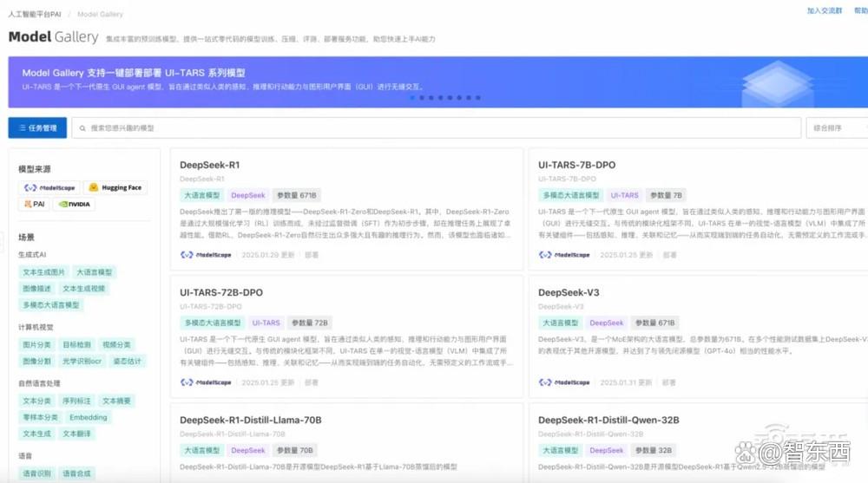Click 参数量 70B tag on Distill-Llama-70B card
Screen dimensions: 868x483
click(x=295, y=450)
